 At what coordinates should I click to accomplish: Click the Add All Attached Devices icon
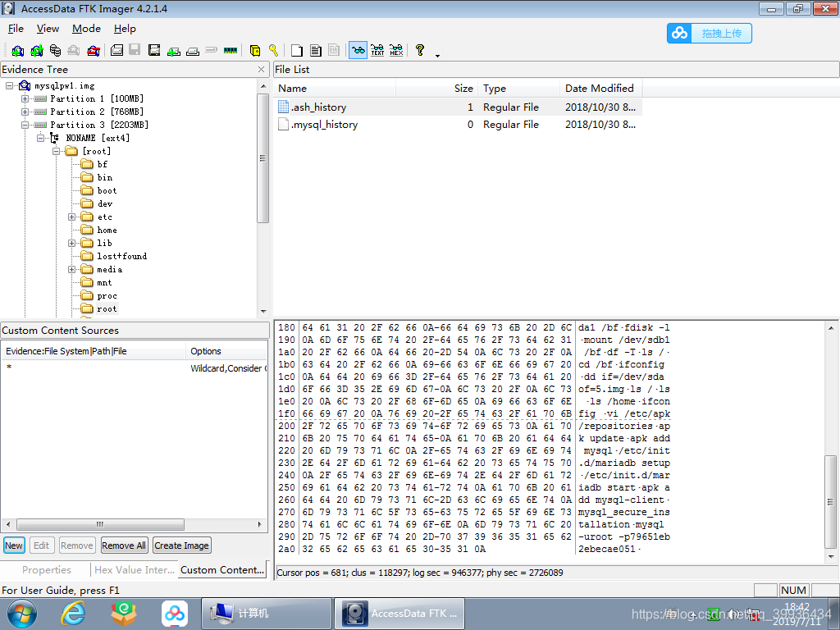[37, 50]
